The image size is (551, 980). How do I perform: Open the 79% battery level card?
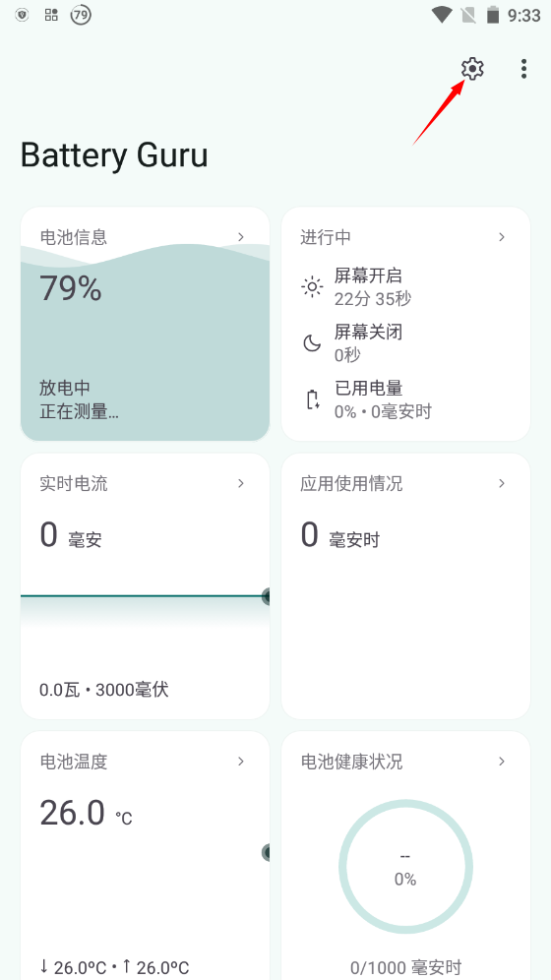pos(145,324)
